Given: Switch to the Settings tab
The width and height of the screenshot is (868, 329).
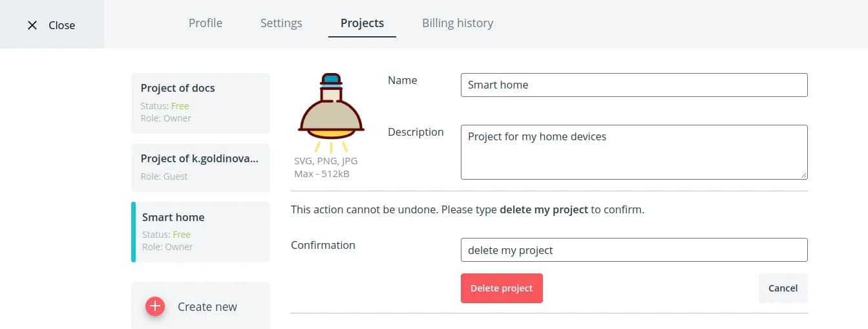Looking at the screenshot, I should (281, 23).
